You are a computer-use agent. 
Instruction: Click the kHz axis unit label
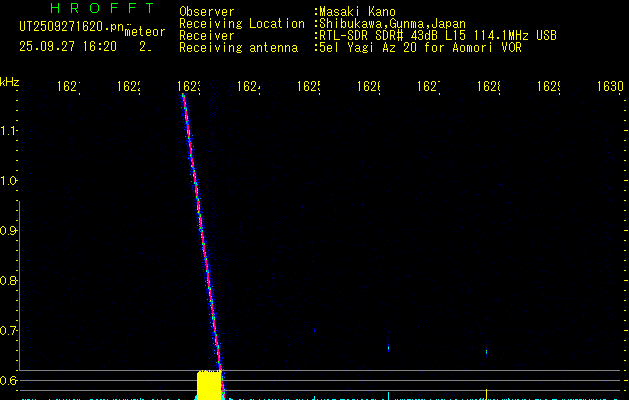point(10,80)
